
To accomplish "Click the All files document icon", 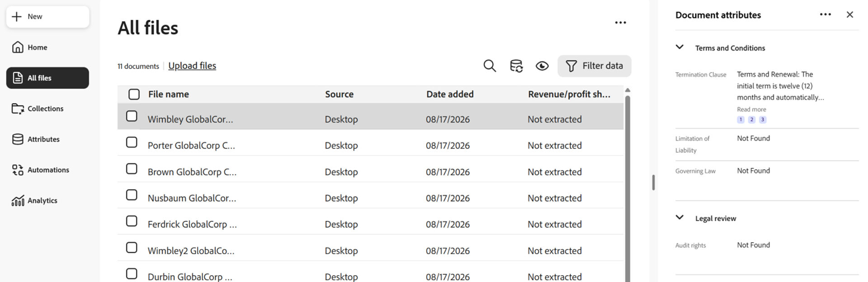I will click(18, 78).
